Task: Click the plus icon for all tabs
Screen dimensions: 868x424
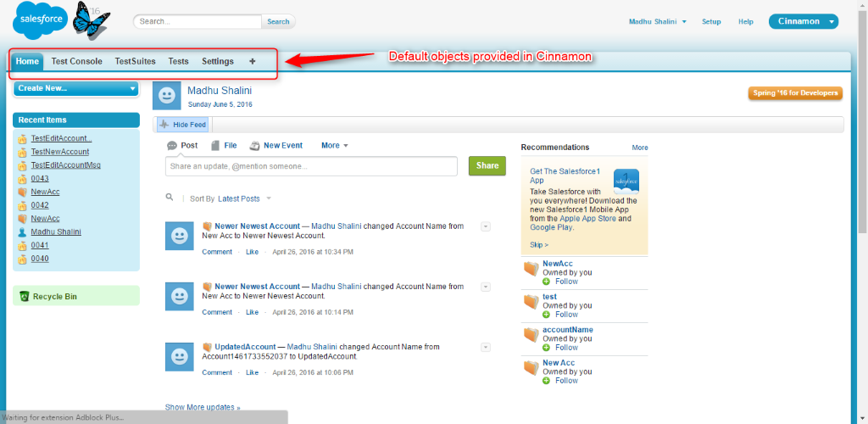Action: tap(253, 61)
